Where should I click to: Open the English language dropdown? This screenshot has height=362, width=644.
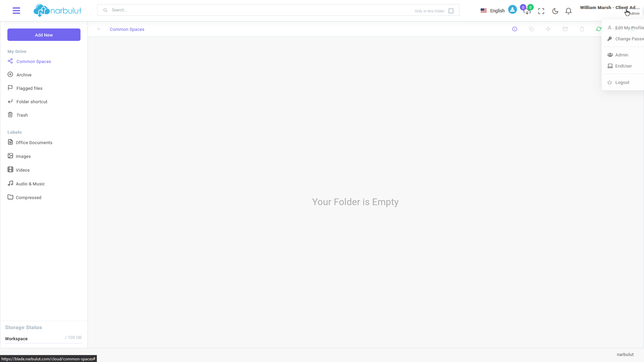pyautogui.click(x=492, y=11)
